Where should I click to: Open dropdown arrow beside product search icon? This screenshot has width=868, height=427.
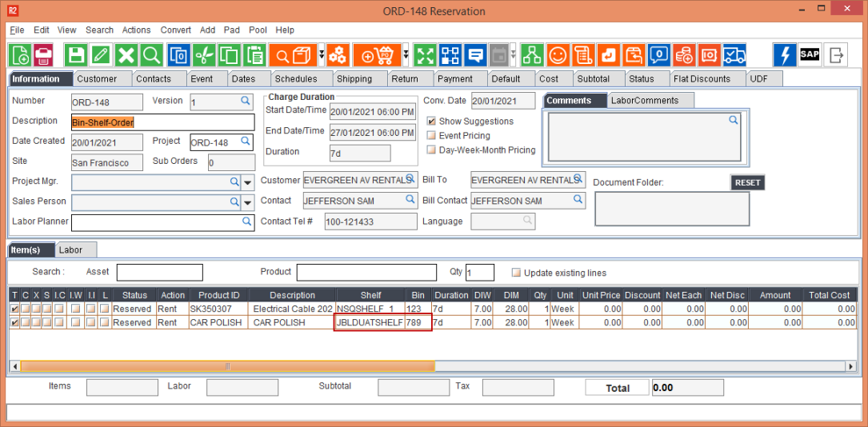(x=322, y=55)
